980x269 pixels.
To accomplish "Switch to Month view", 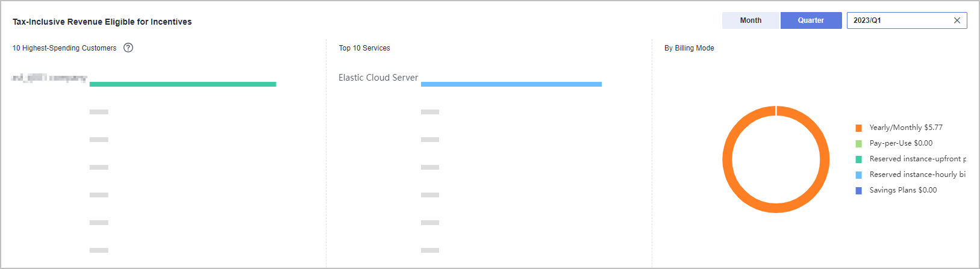I will click(751, 20).
